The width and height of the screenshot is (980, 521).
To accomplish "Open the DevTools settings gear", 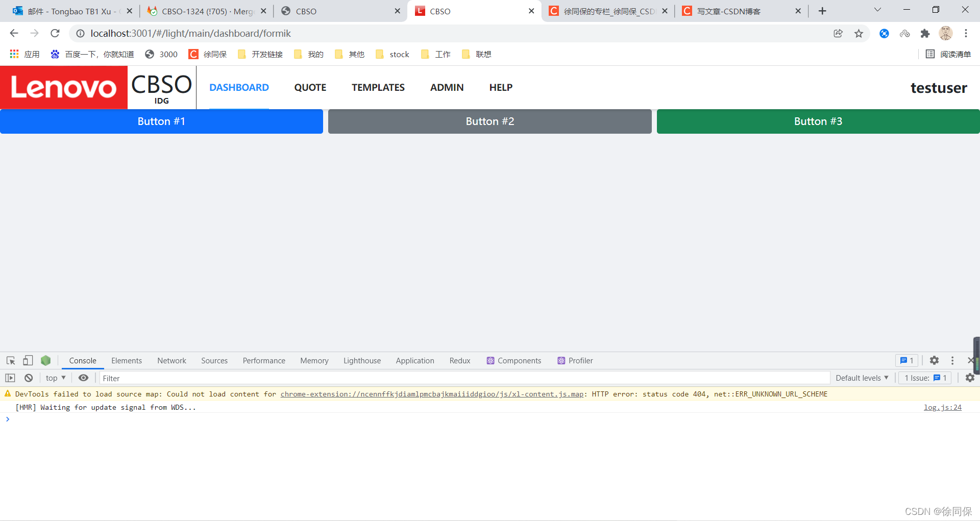I will [934, 360].
